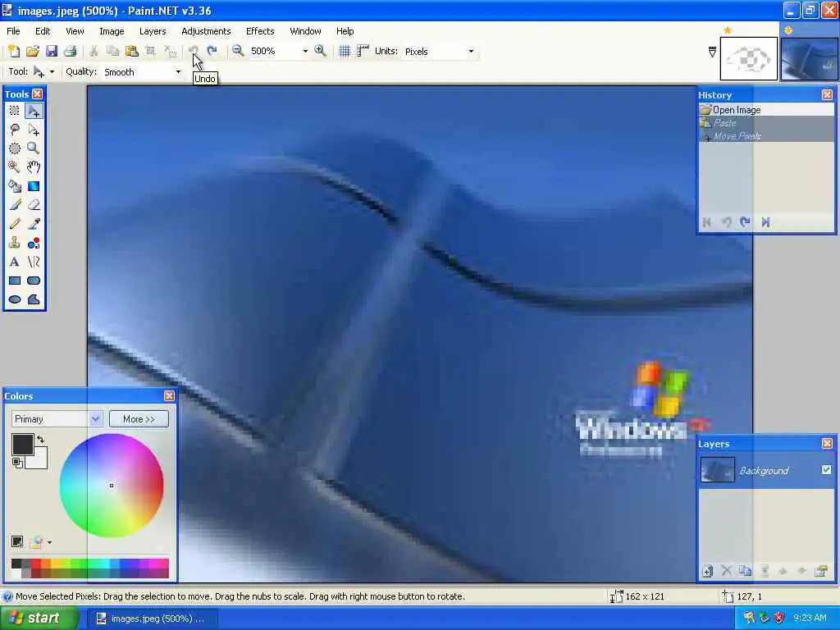840x630 pixels.
Task: Open the Edit menu
Action: 43,31
